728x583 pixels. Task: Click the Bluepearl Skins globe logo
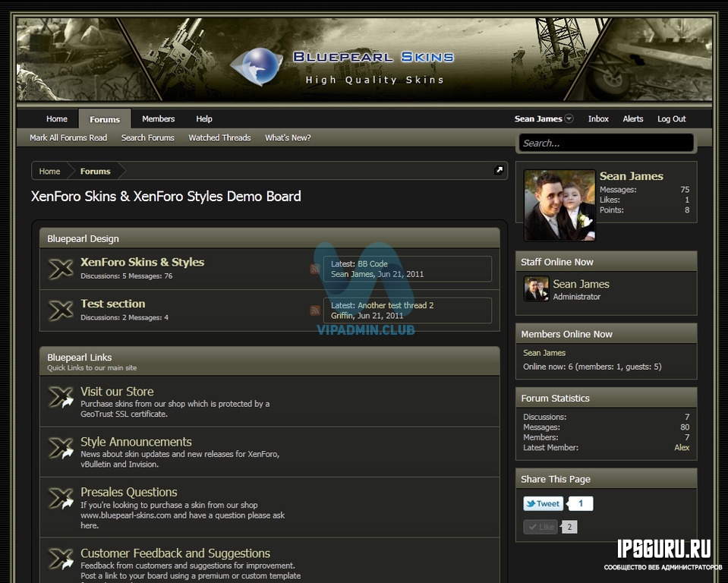pyautogui.click(x=257, y=66)
